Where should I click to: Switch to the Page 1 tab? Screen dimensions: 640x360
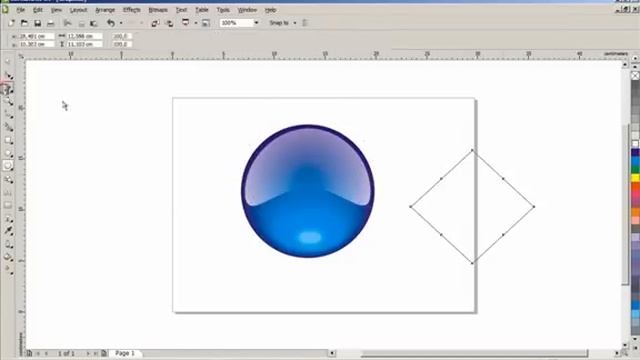pos(125,353)
